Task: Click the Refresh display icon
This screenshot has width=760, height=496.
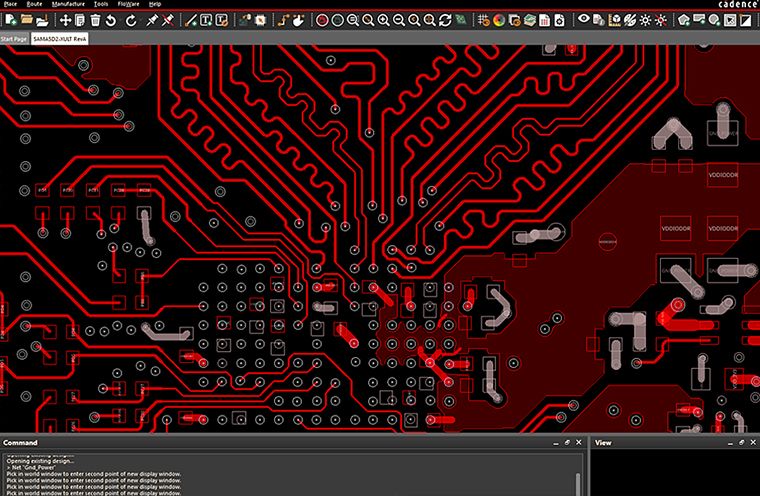Action: (444, 19)
